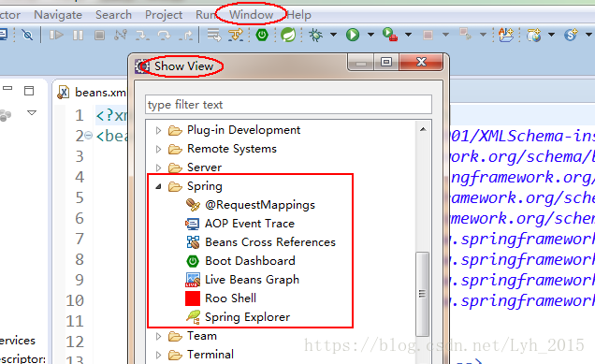595x364 pixels.
Task: Click the Terminate (stop square) icon
Action: click(99, 36)
